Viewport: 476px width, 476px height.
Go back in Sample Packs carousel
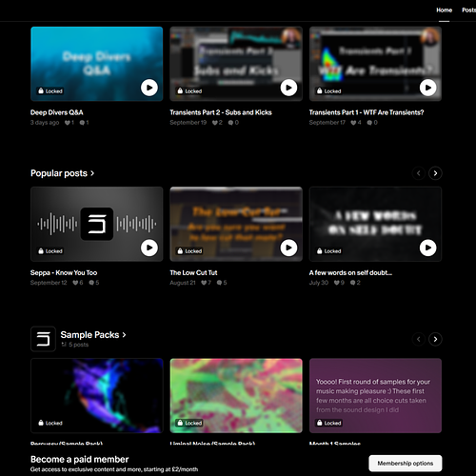click(419, 339)
